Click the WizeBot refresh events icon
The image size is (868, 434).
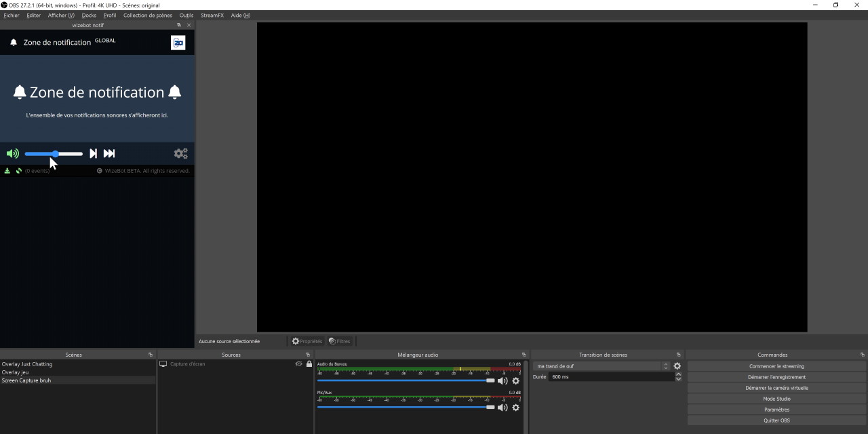[x=18, y=171]
